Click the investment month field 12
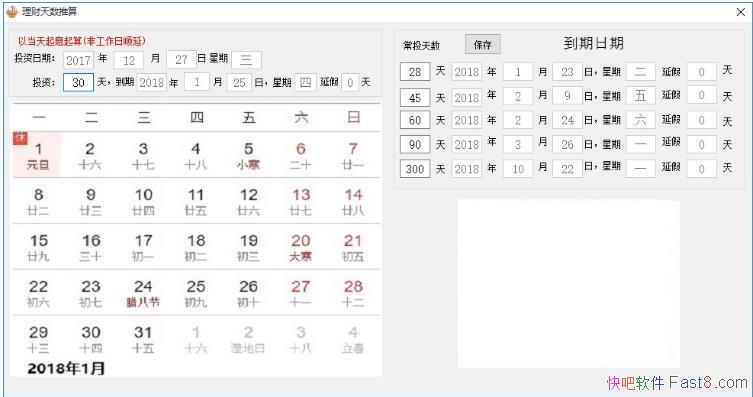 pos(129,60)
